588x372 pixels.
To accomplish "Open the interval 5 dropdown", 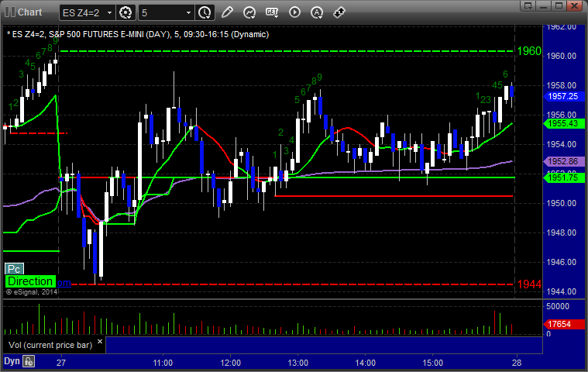I will pos(188,12).
